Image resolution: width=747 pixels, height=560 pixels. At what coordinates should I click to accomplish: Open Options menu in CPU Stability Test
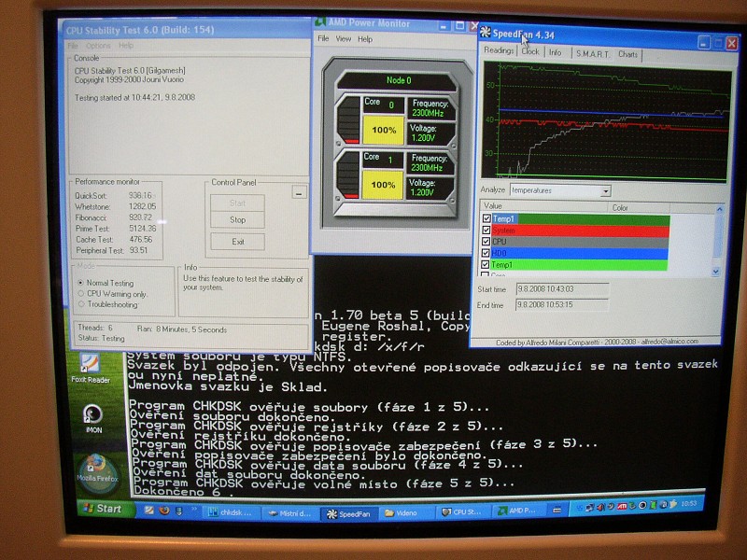click(98, 46)
